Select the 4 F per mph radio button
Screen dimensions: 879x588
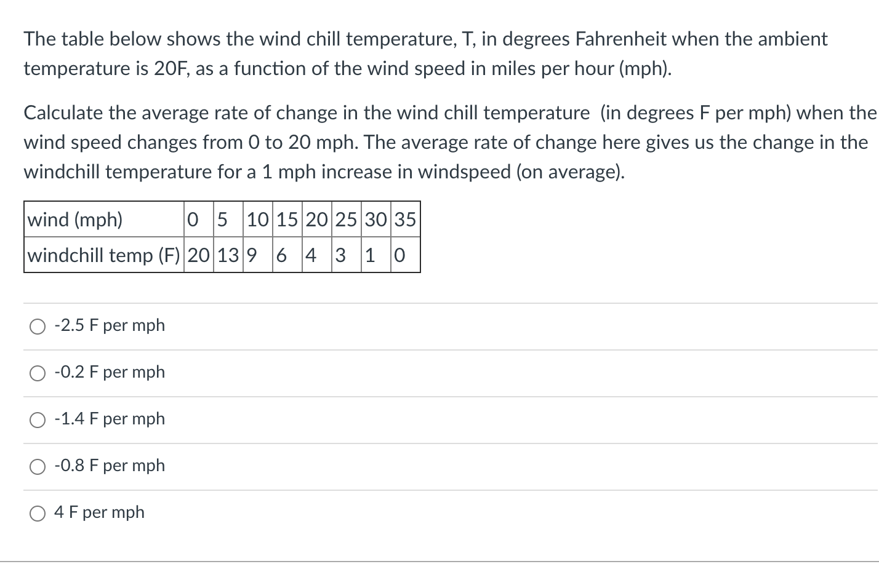tap(37, 512)
